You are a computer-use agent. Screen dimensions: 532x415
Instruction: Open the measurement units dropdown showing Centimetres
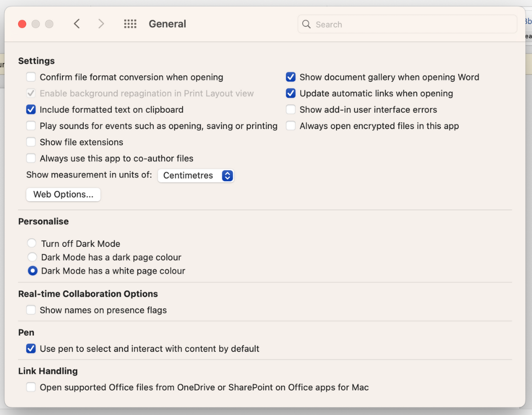[196, 175]
